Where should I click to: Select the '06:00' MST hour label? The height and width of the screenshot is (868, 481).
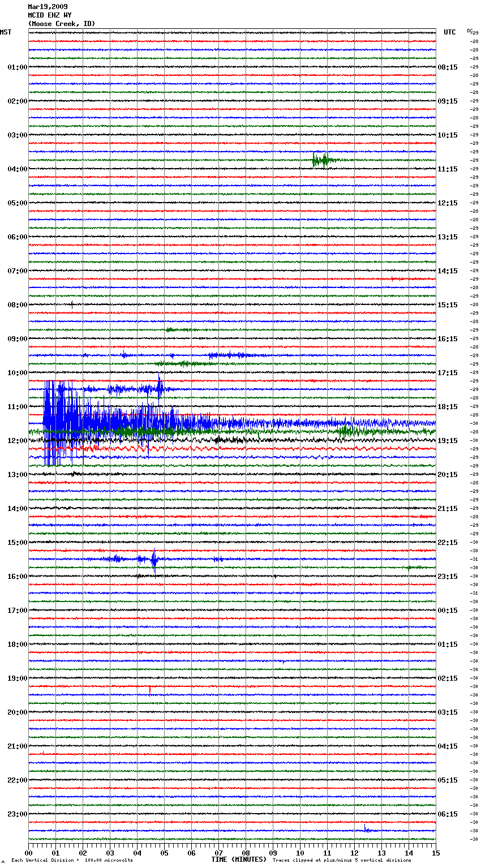coord(18,237)
